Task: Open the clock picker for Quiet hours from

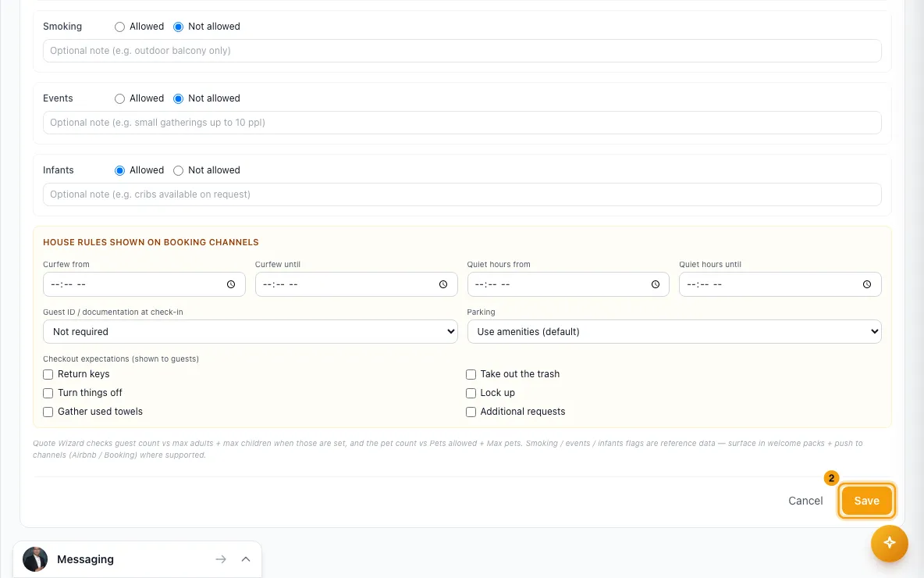Action: coord(656,284)
